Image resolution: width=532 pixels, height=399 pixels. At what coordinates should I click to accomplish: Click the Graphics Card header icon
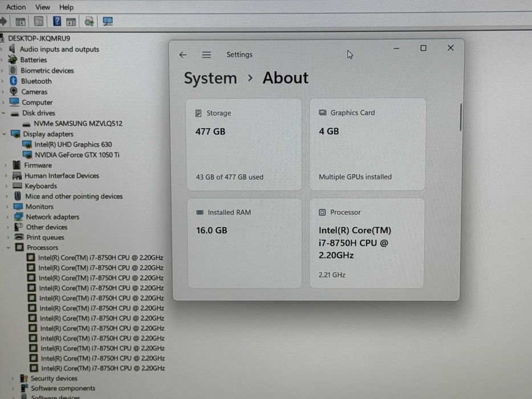point(322,113)
